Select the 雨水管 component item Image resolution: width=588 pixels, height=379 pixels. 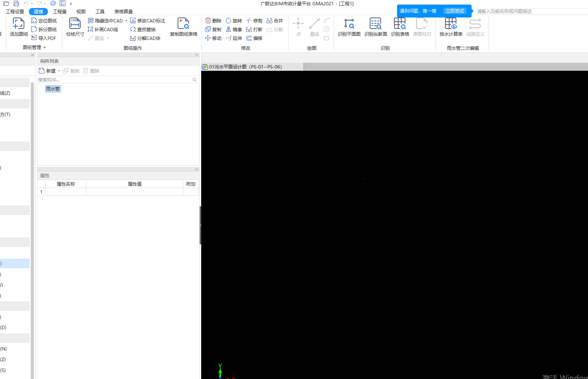[x=53, y=89]
